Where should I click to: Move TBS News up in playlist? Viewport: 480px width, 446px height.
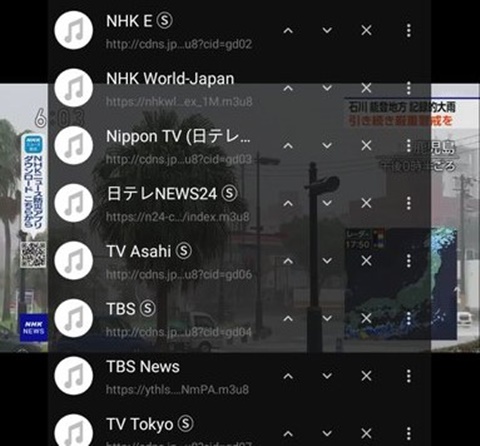[x=288, y=376]
